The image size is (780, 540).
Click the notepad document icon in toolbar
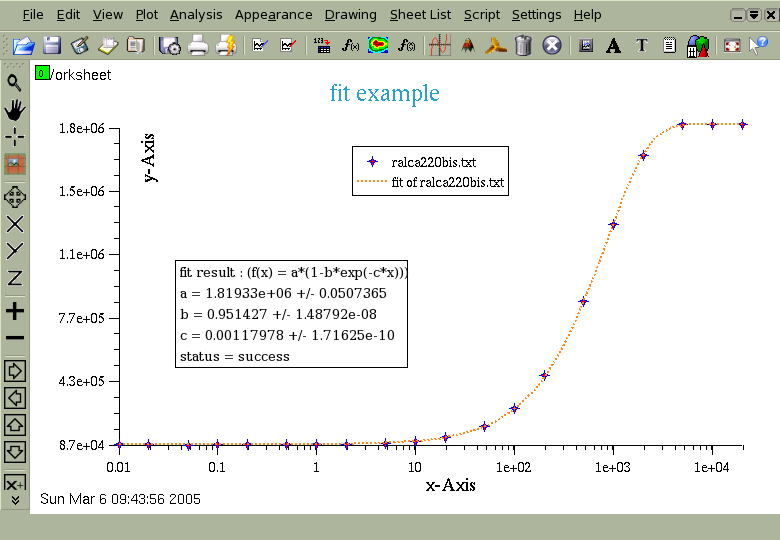click(x=670, y=46)
